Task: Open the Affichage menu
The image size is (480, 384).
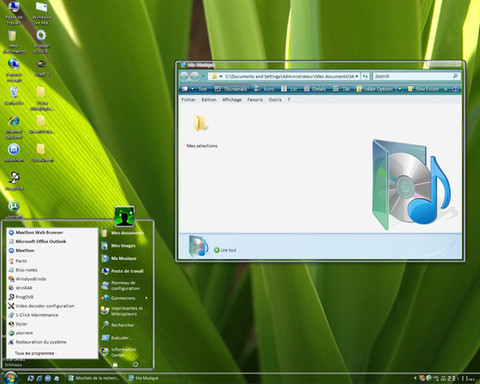Action: [232, 100]
